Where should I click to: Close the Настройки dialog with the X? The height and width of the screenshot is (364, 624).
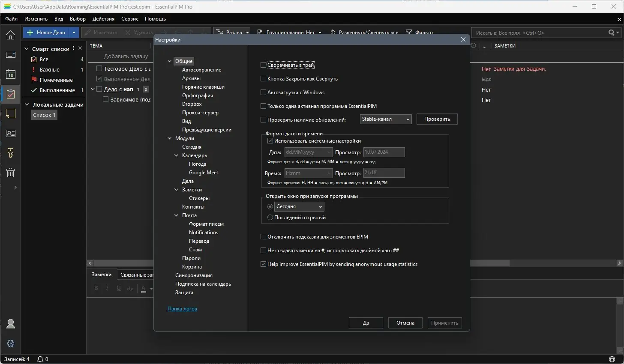point(463,39)
